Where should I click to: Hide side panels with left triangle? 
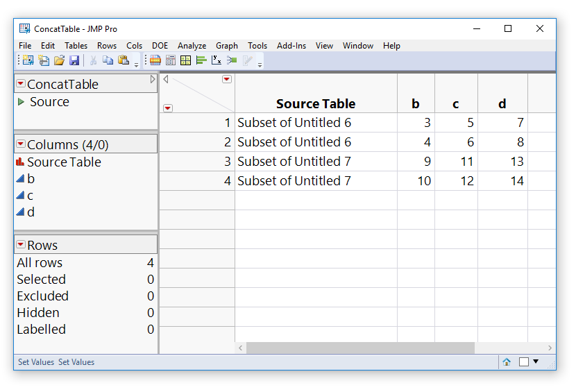[166, 79]
